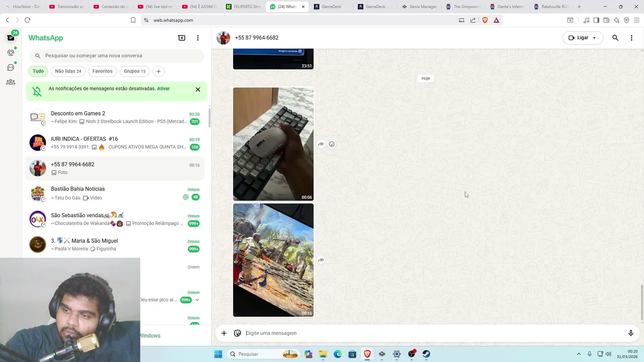Play the game screen video thumbnail
The width and height of the screenshot is (644, 362).
click(273, 260)
